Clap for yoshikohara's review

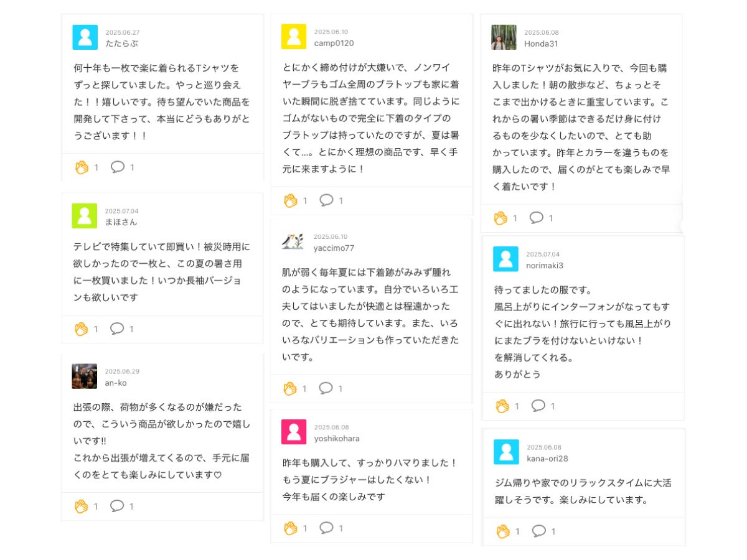point(291,528)
